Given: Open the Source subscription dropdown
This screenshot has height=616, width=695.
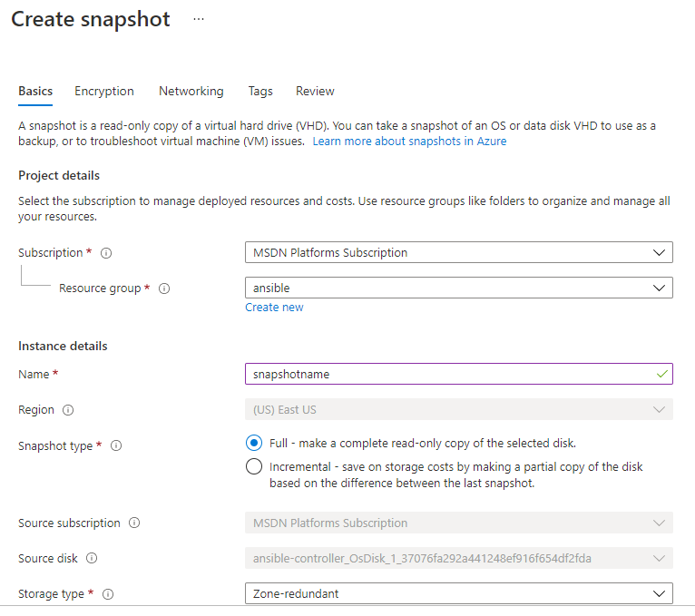Looking at the screenshot, I should click(459, 523).
